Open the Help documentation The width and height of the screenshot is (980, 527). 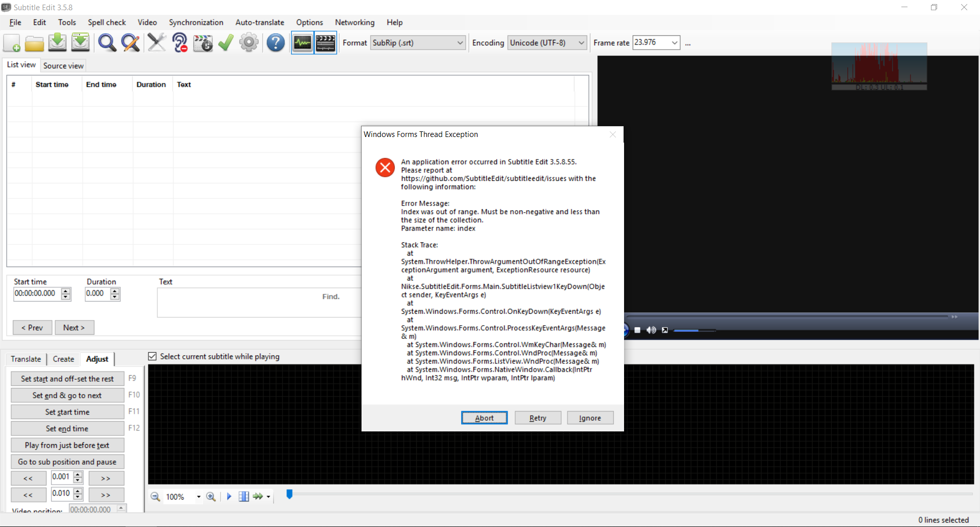pyautogui.click(x=275, y=42)
